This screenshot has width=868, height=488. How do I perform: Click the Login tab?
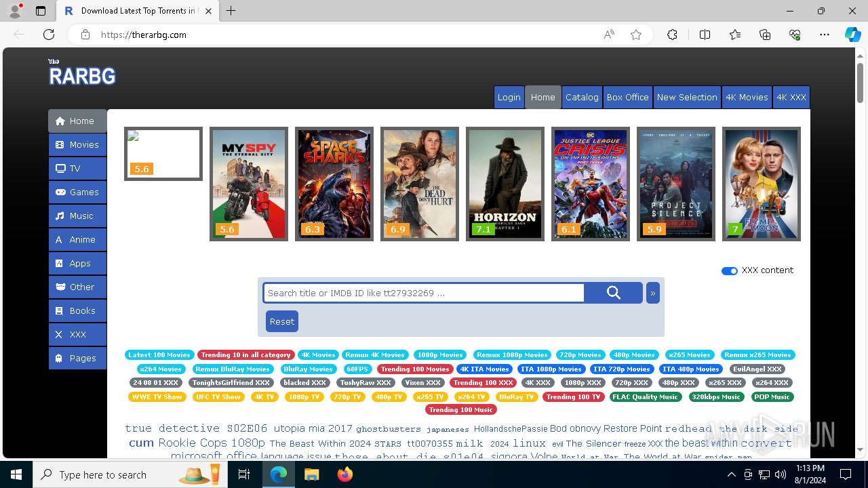(509, 97)
